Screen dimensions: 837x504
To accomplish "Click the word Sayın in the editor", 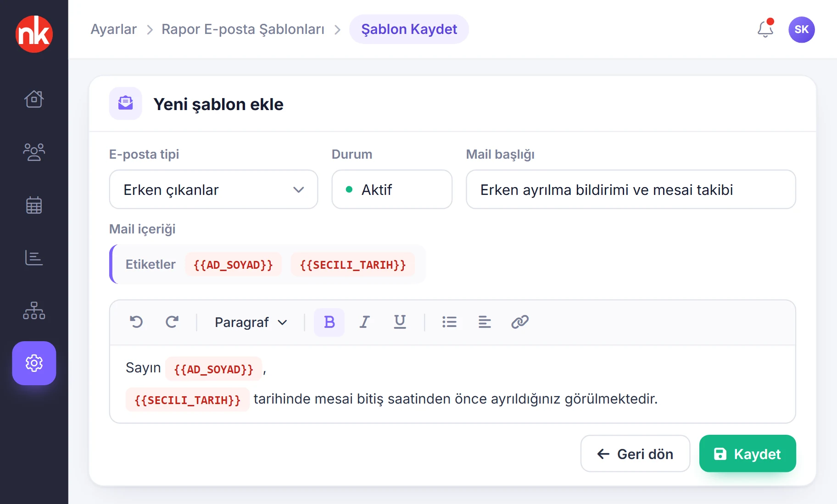I will (143, 368).
